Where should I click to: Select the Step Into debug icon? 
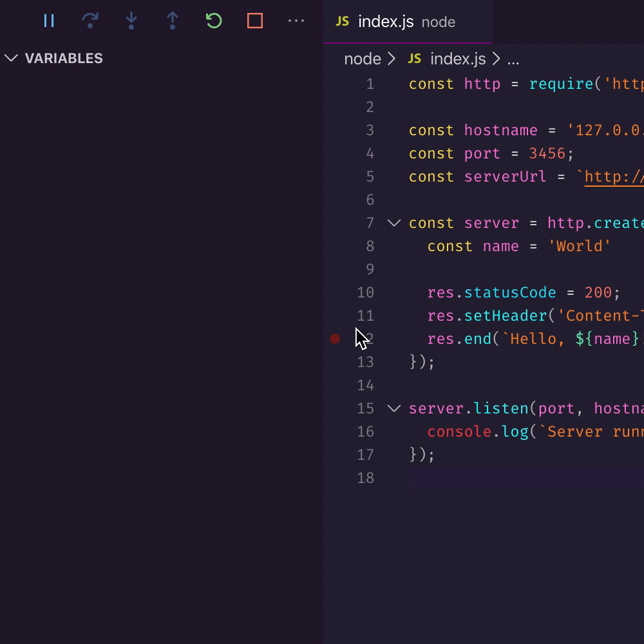coord(131,21)
